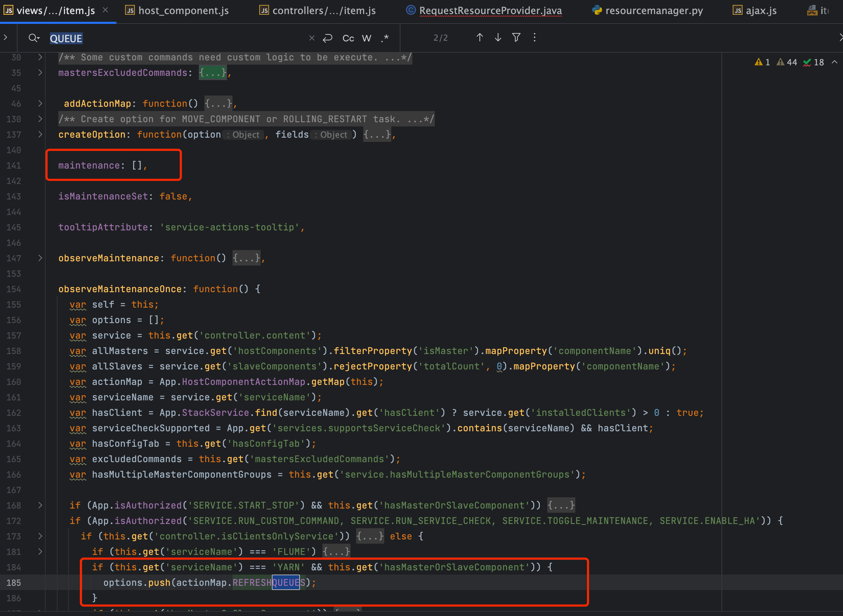Click the weak warnings count 44
Screen dimensions: 843x616
click(787, 62)
